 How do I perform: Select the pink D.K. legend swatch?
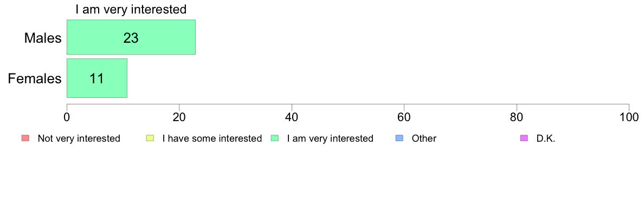pos(524,138)
